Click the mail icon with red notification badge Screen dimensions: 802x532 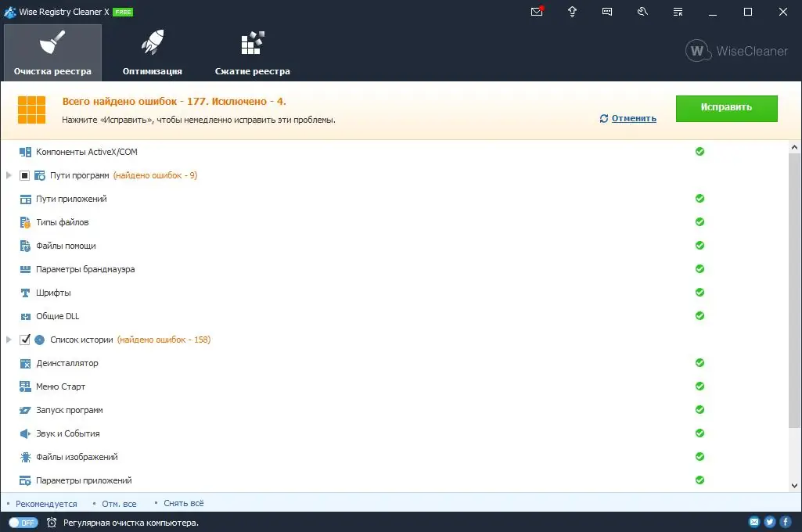coord(537,12)
